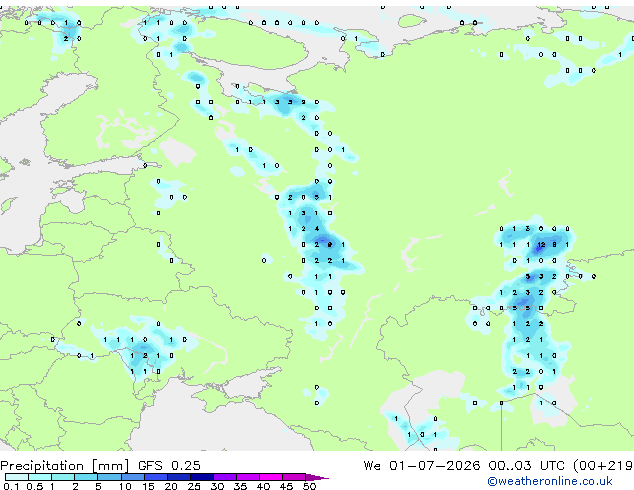Click the '50' legend label
The image size is (634, 490).
[309, 486]
